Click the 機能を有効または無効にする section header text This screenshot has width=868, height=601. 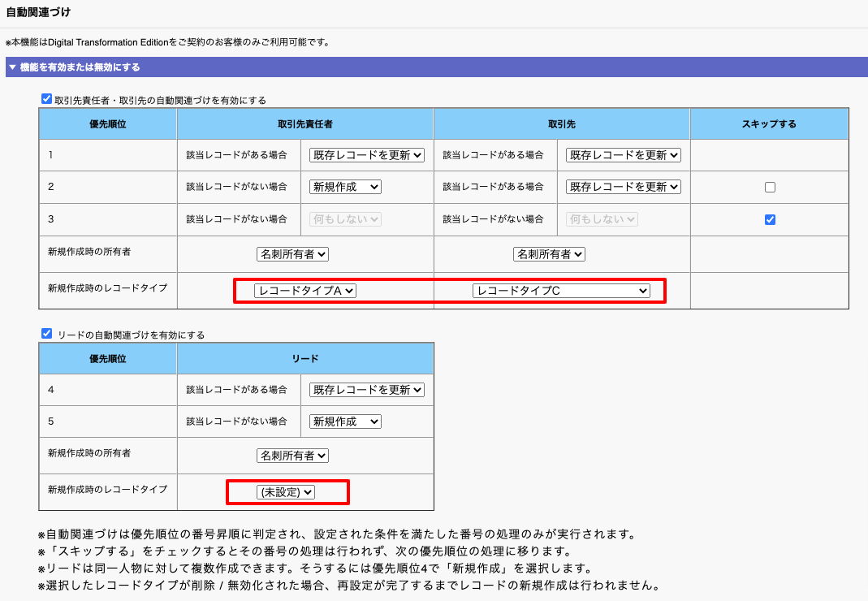pyautogui.click(x=80, y=67)
